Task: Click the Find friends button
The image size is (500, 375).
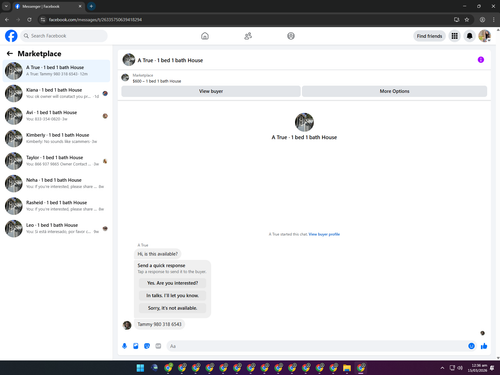Action: pos(429,36)
